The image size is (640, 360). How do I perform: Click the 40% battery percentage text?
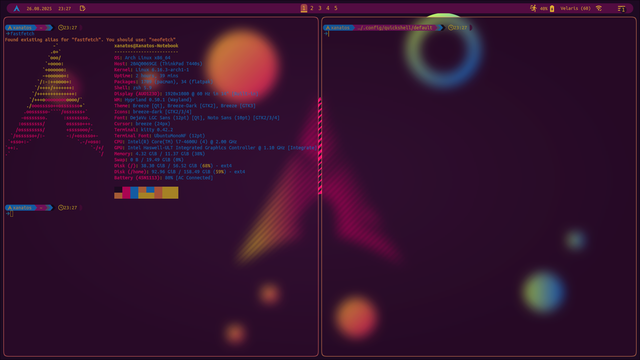pyautogui.click(x=544, y=9)
